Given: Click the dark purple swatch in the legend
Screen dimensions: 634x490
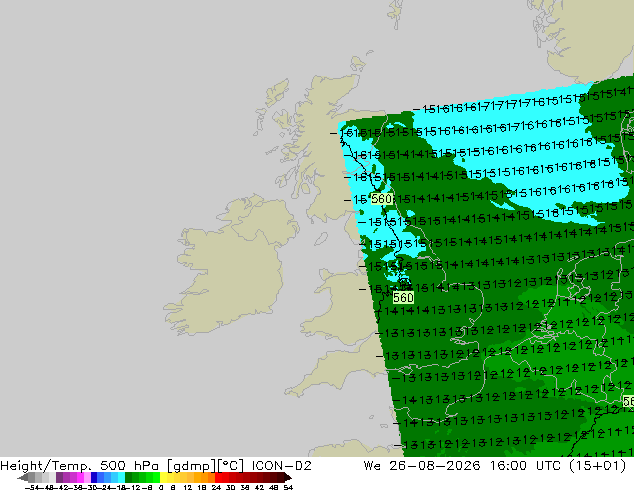Looking at the screenshot, I should [x=59, y=477].
